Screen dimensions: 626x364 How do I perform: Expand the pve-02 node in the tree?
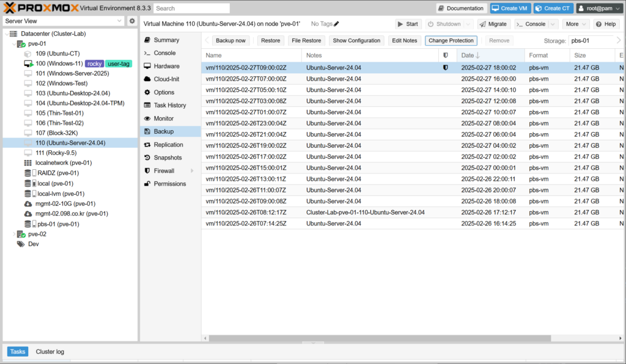tap(14, 234)
